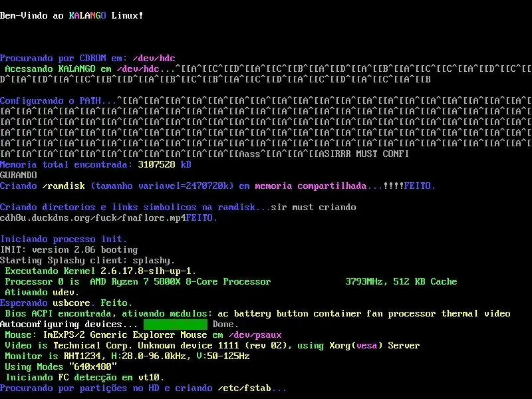Click 'Using Modes "640x480"' line
Image resolution: width=532 pixels, height=399 pixels.
61,367
